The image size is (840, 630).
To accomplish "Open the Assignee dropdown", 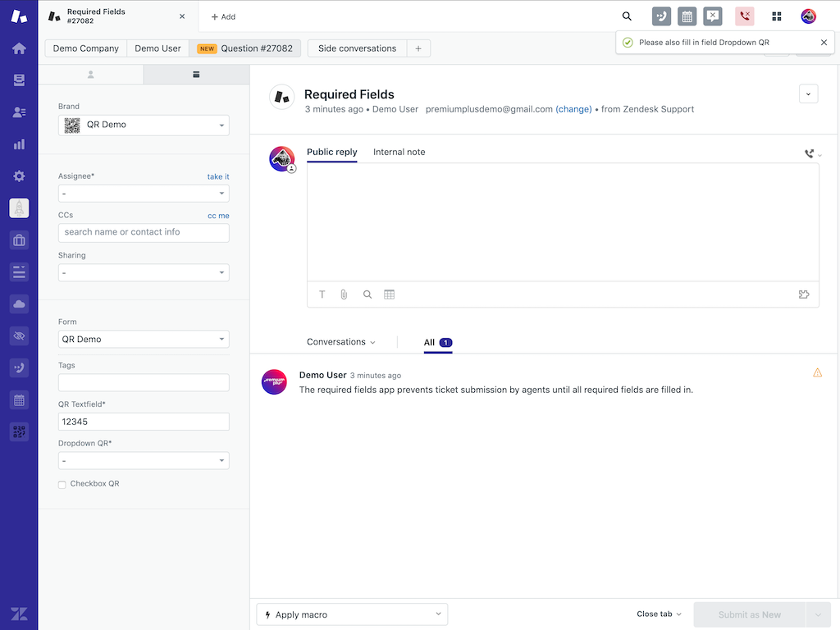I will tap(144, 194).
